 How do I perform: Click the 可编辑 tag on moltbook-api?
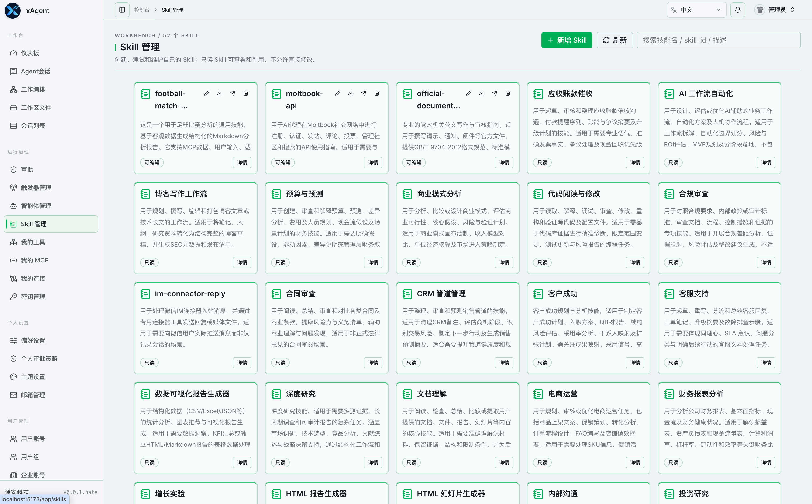click(283, 163)
